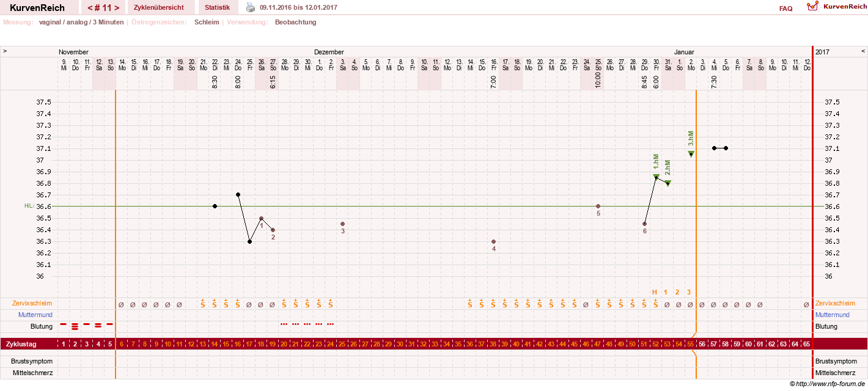Click the 'Beobachtung' Verwendung value
This screenshot has height=391, width=868.
(296, 22)
